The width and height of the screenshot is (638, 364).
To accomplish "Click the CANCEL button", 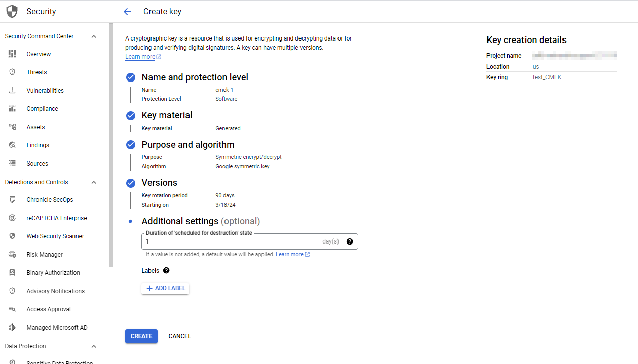I will tap(180, 336).
